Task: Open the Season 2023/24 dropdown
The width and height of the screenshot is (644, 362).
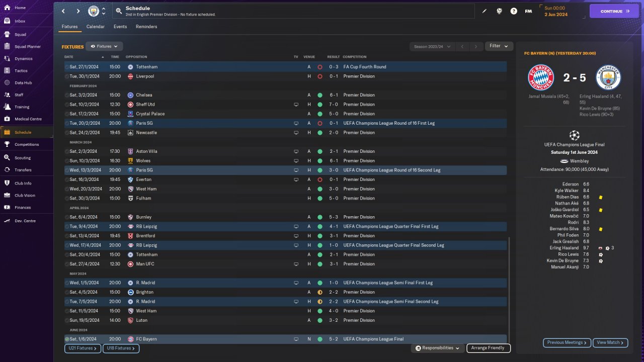Action: point(432,46)
